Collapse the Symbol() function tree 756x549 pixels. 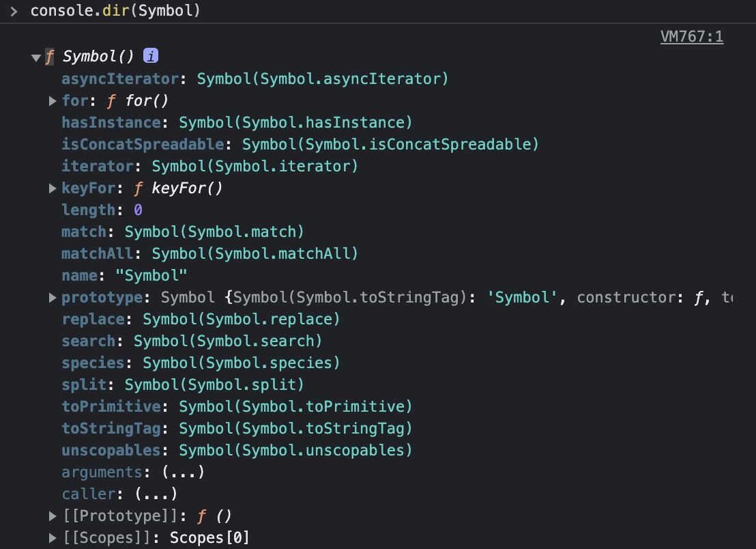[35, 58]
